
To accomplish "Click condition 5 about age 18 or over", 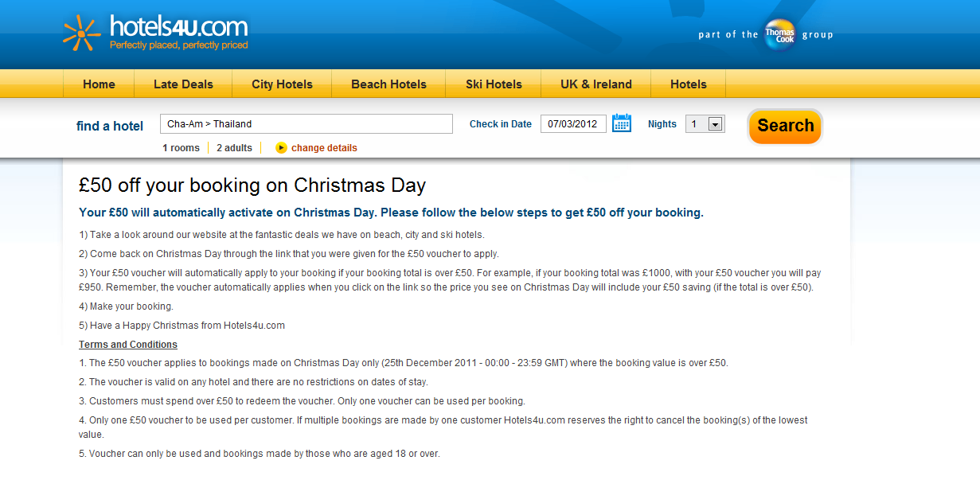I will pos(259,454).
